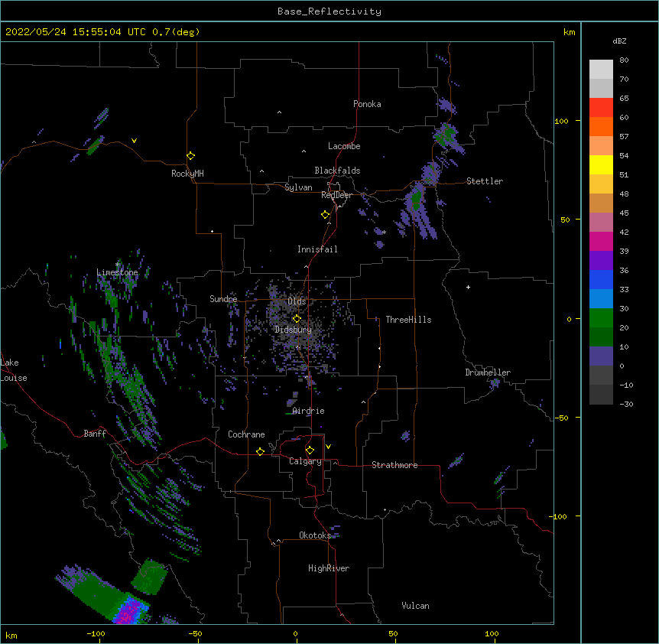Select the bright yellow legend swatch
The height and width of the screenshot is (644, 659).
[x=601, y=164]
